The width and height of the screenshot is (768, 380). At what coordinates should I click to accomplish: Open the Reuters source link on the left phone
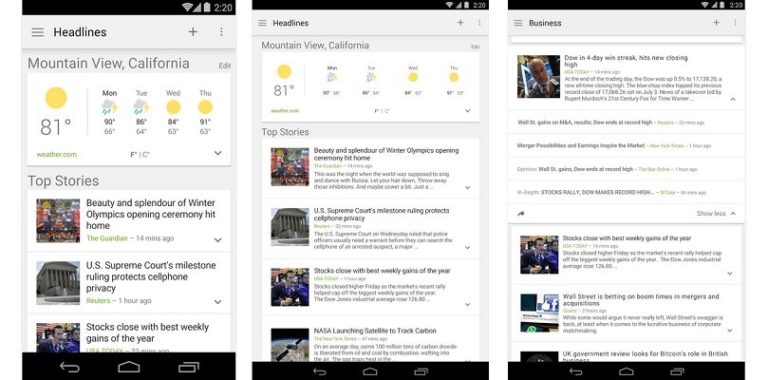(x=98, y=301)
